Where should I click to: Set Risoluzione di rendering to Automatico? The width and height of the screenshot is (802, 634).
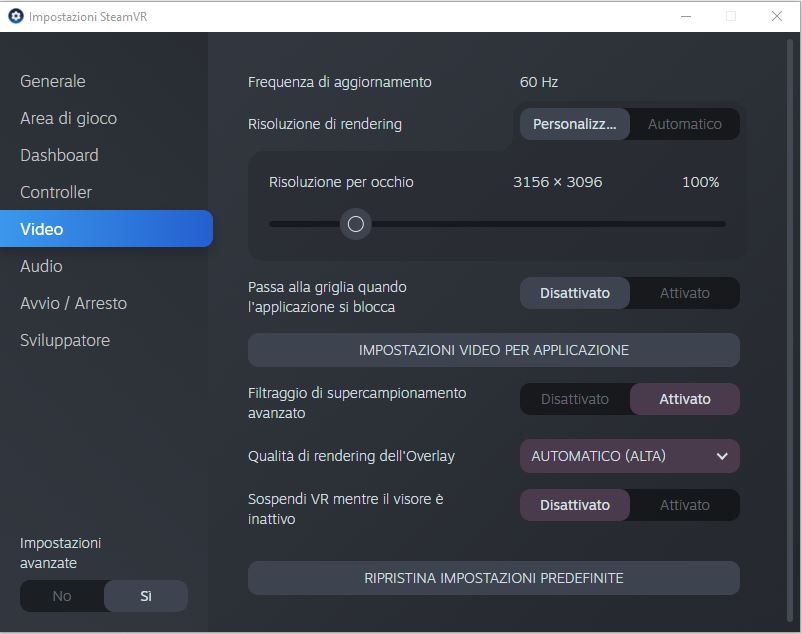pyautogui.click(x=685, y=124)
